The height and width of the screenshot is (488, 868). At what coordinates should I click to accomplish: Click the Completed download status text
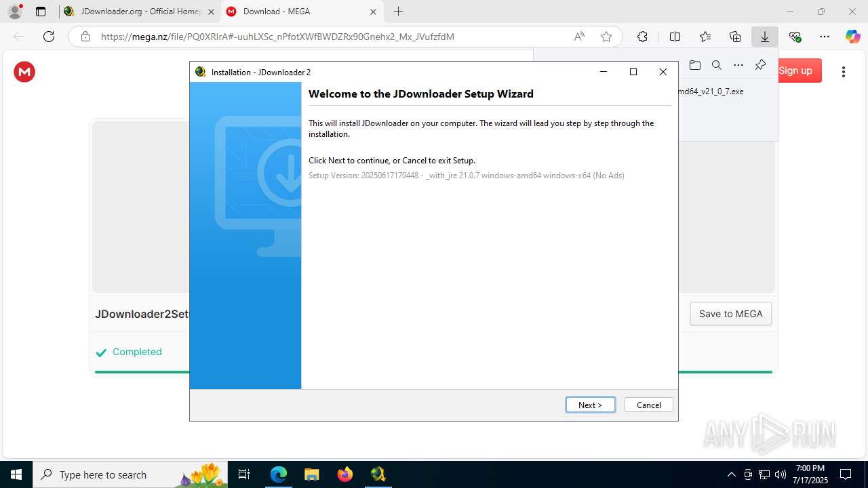pyautogui.click(x=137, y=352)
